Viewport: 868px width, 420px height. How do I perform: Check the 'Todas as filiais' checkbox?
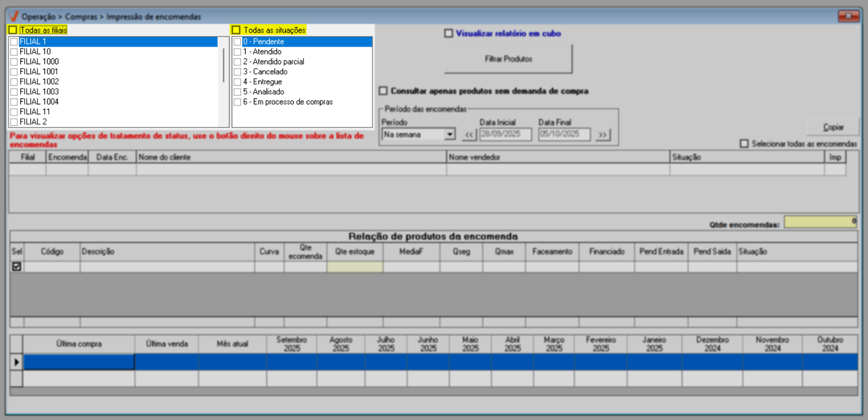[x=13, y=30]
